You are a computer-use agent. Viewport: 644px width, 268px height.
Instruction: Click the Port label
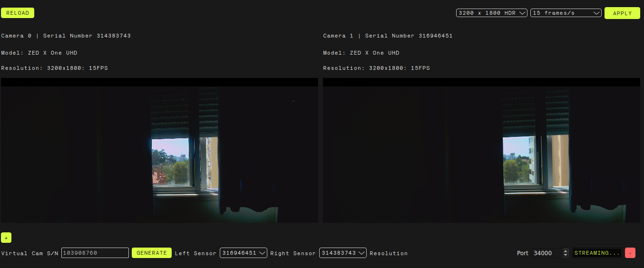[523, 253]
